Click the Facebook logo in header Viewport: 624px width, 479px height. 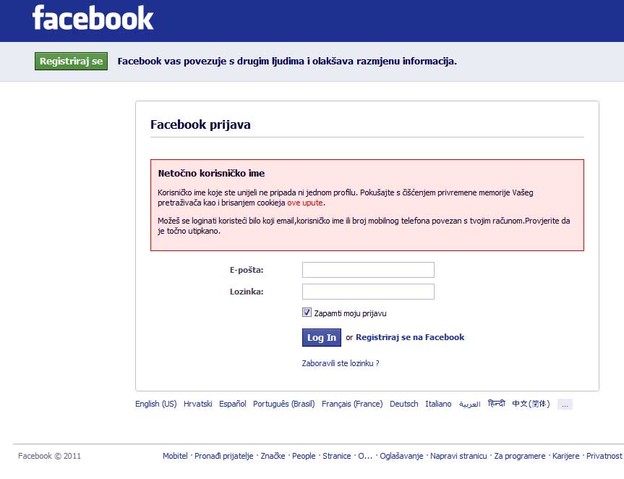(x=92, y=18)
